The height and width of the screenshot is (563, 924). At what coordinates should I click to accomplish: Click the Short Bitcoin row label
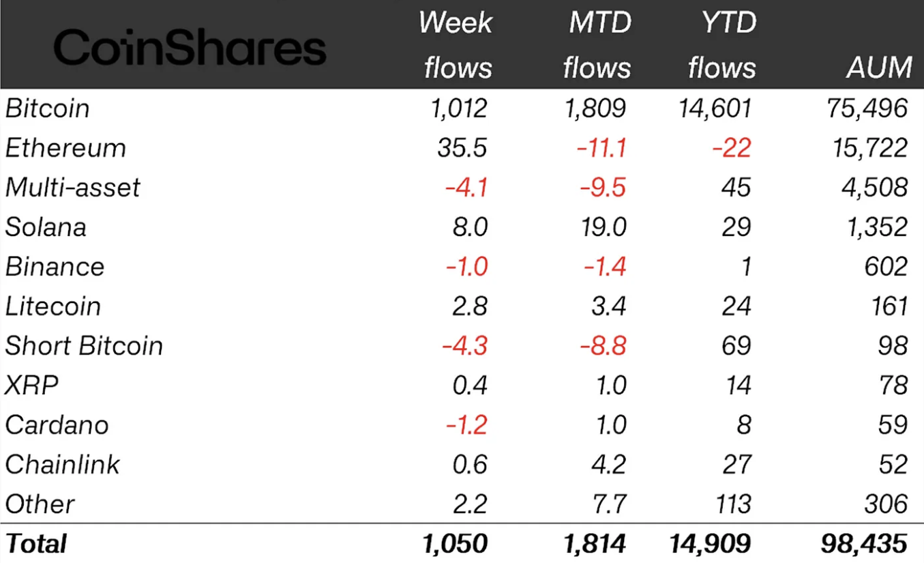pos(84,346)
